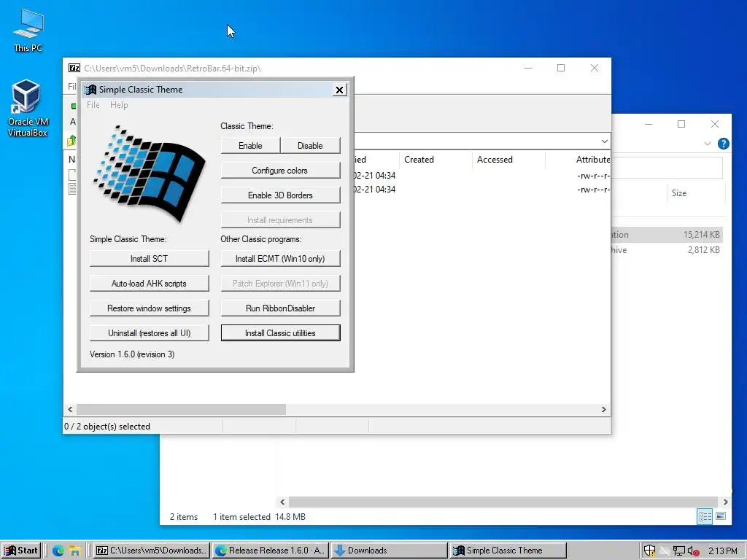Screen dimensions: 747x560
Task: Click Run RibbonDisabler button
Action: point(280,308)
